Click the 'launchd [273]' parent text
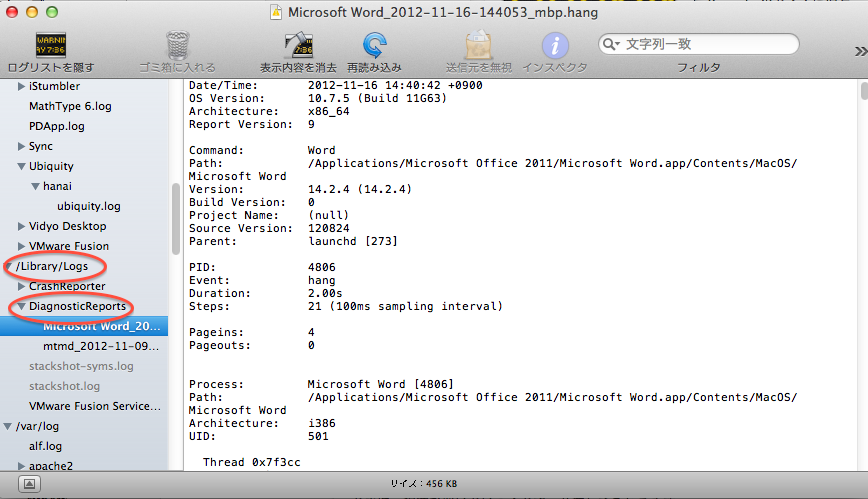The image size is (868, 499). pos(353,241)
